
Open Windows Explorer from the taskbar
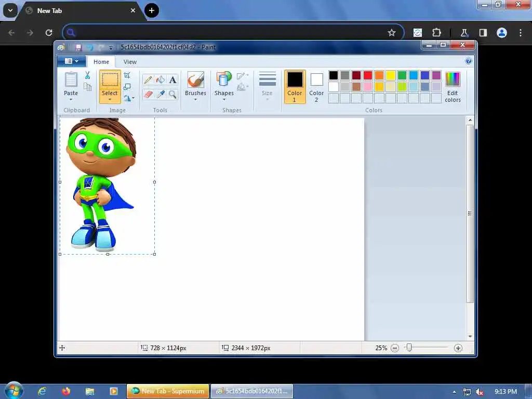click(90, 391)
